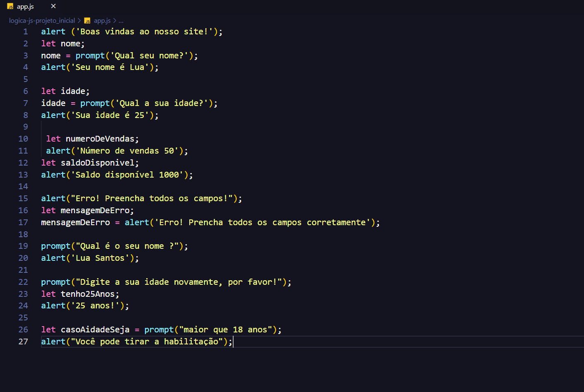Click 'let mensagemDeErro;' declaration

(x=87, y=210)
